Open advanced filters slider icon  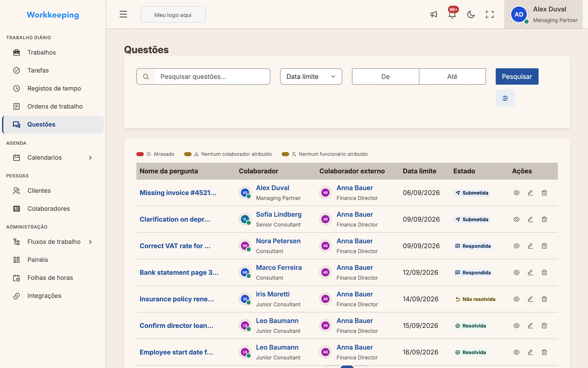point(505,98)
